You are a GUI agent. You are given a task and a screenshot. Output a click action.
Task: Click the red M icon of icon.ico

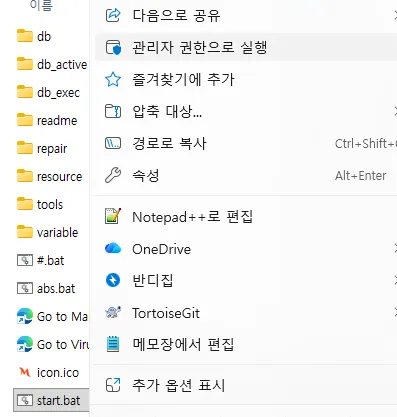[x=25, y=372]
